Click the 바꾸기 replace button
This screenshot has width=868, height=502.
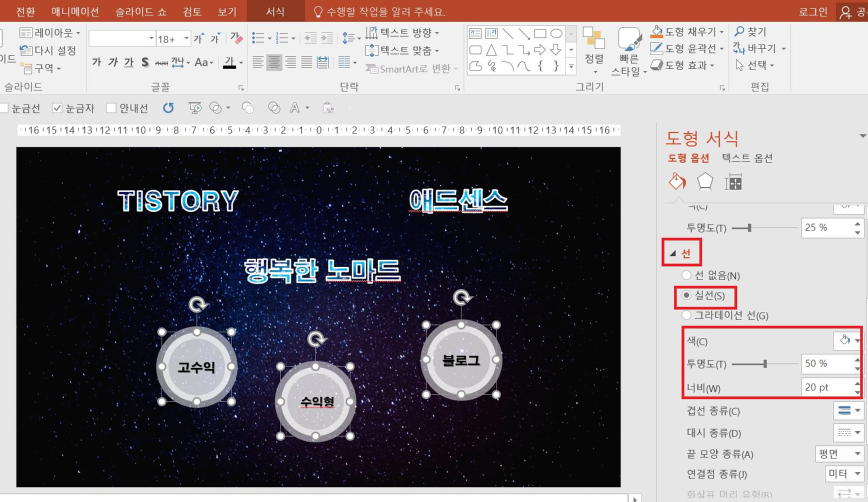coord(759,49)
